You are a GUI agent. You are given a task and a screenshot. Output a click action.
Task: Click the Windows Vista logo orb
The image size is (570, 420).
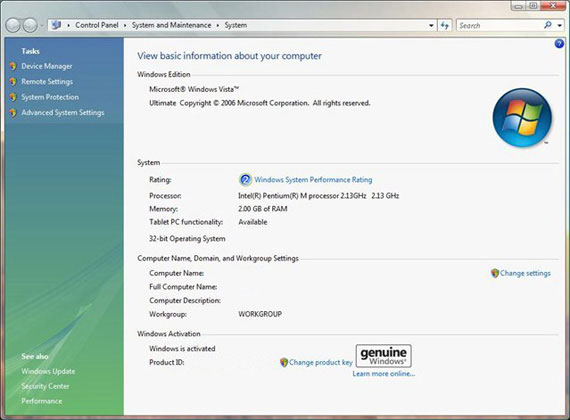tap(522, 117)
